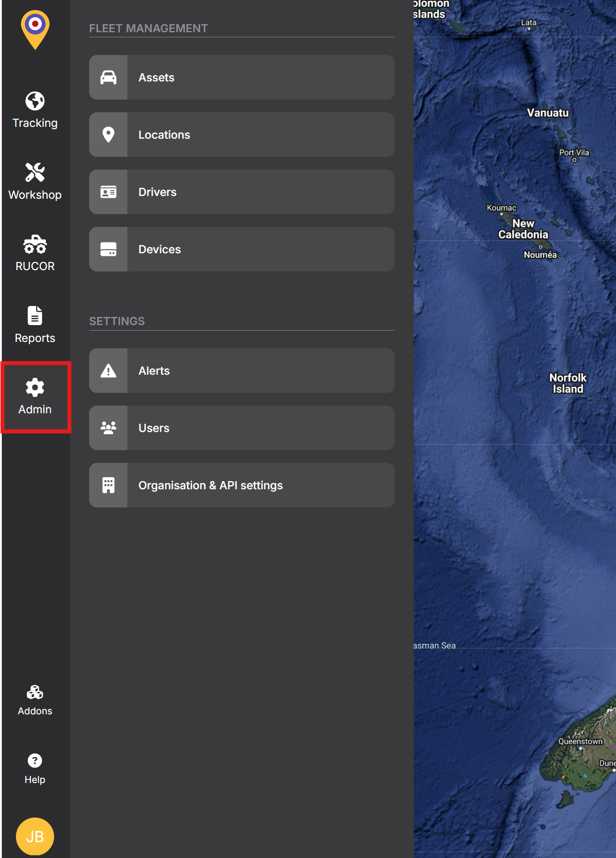The width and height of the screenshot is (616, 858).
Task: Click the car icon beside Assets
Action: point(108,77)
